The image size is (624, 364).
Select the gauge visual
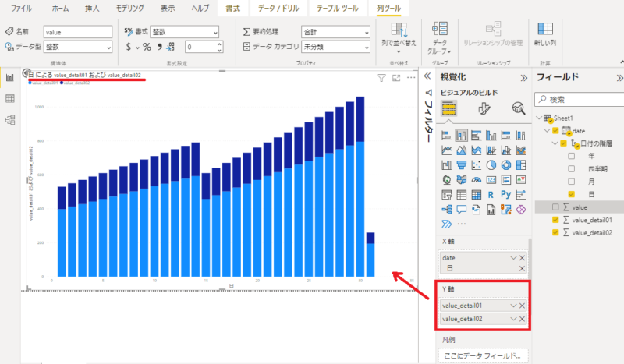[476, 180]
